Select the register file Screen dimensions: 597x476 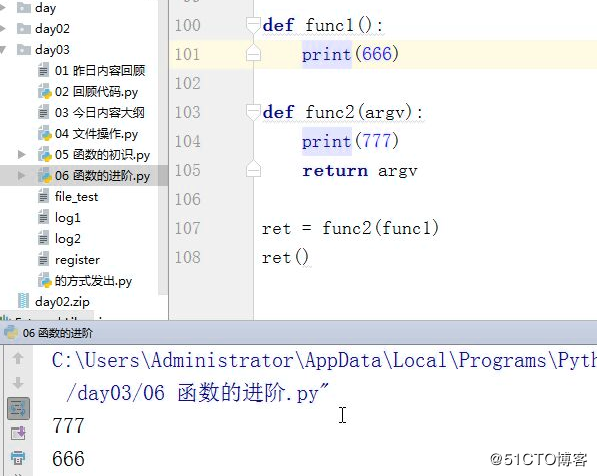pyautogui.click(x=69, y=260)
